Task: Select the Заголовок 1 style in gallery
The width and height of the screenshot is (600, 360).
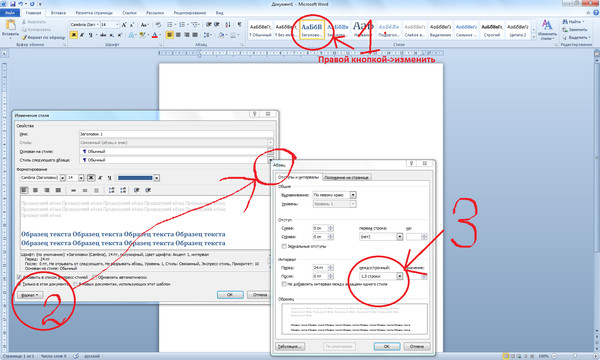Action: 312,30
